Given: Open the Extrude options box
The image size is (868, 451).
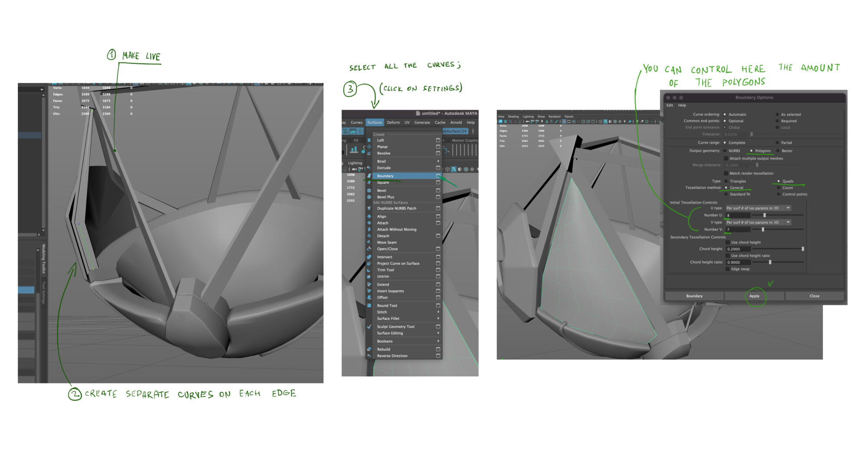Looking at the screenshot, I should [x=438, y=168].
